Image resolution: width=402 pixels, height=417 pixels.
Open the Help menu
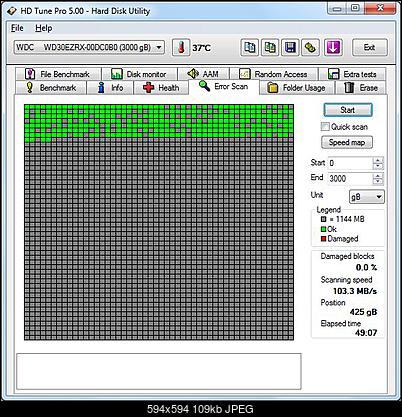(44, 28)
